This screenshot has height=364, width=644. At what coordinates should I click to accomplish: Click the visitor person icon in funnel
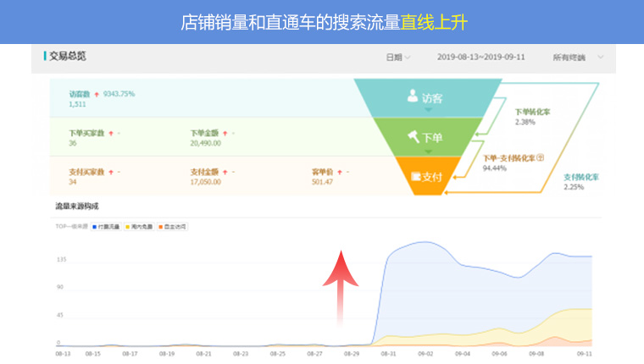click(x=413, y=97)
